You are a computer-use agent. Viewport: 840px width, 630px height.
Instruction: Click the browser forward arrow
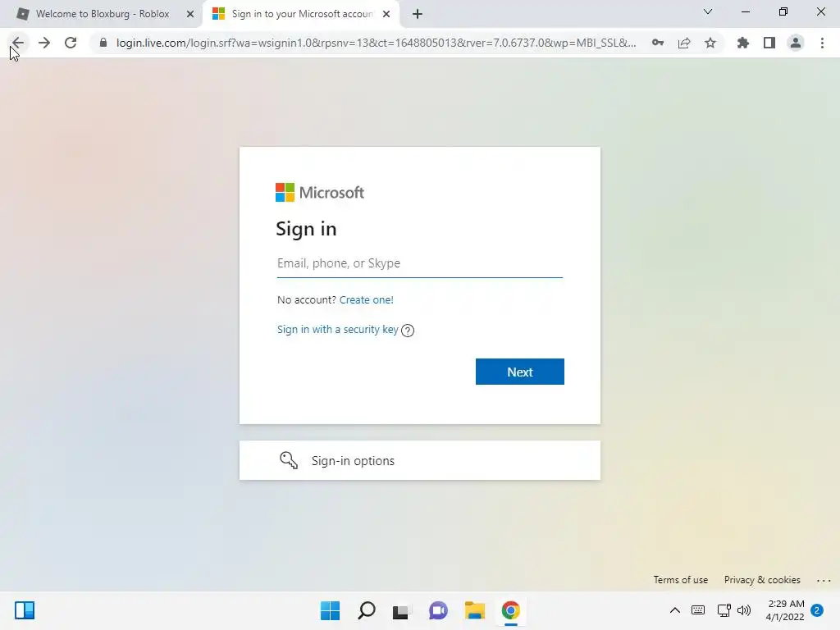(x=44, y=43)
